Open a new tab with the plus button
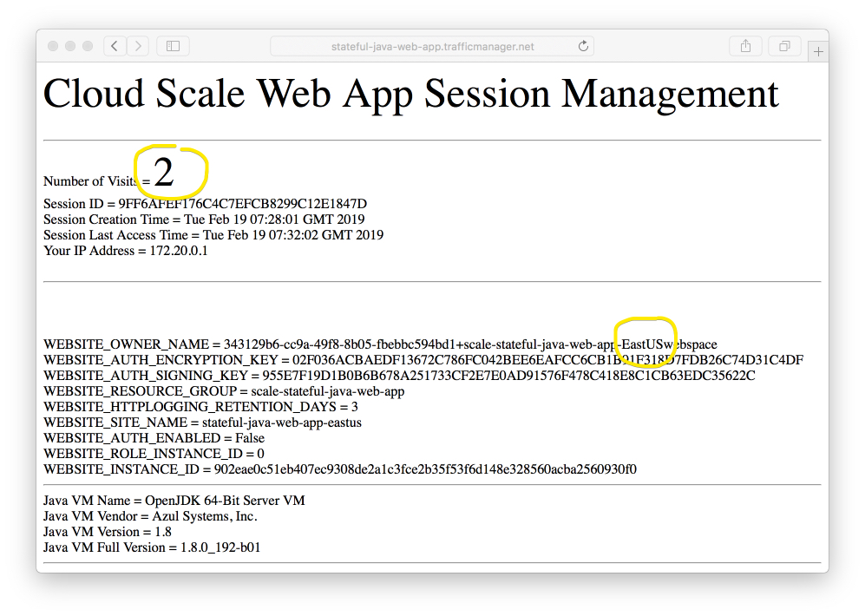This screenshot has height=616, width=865. (818, 52)
